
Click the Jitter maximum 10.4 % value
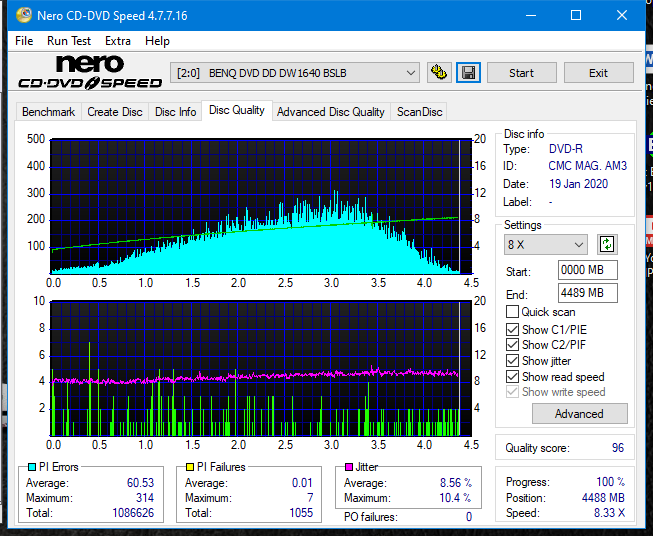pyautogui.click(x=455, y=498)
